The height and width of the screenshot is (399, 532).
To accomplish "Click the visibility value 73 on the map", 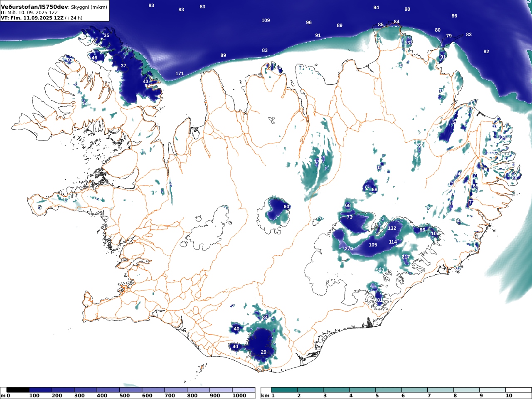I will tap(350, 217).
